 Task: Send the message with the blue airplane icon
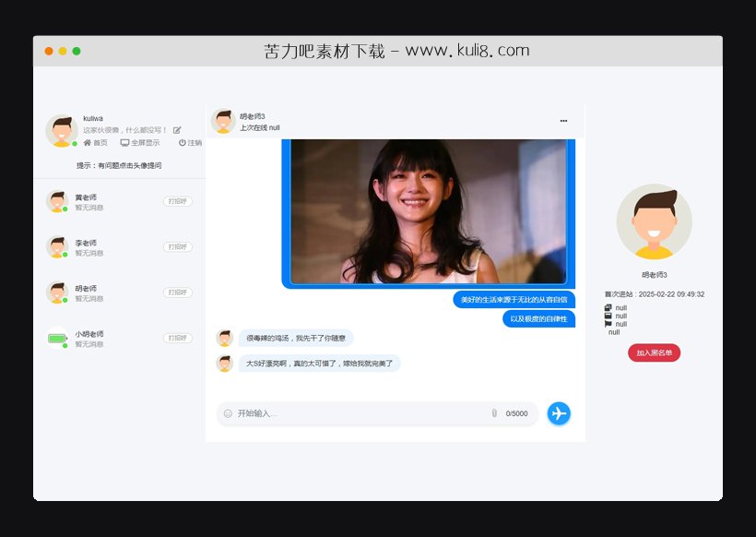click(x=559, y=413)
